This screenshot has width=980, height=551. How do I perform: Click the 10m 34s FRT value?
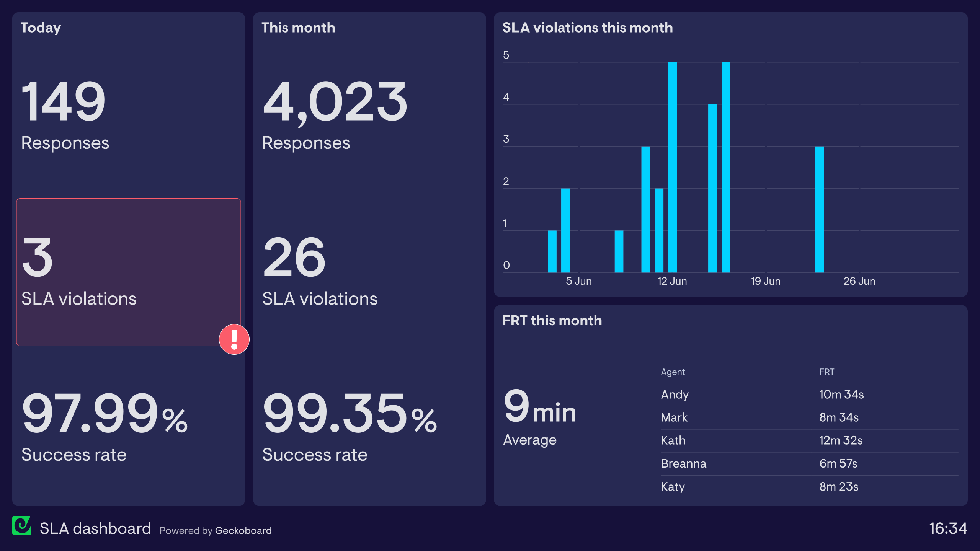point(841,395)
